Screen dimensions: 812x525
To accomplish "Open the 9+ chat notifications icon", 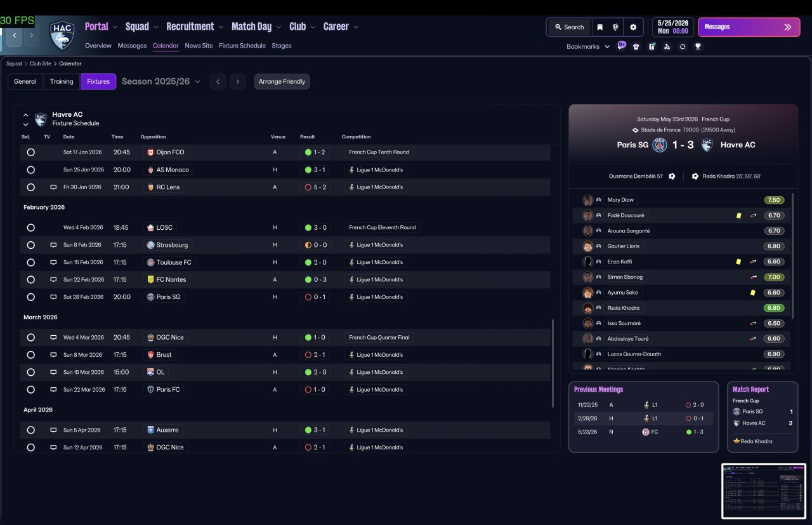I will coord(622,46).
